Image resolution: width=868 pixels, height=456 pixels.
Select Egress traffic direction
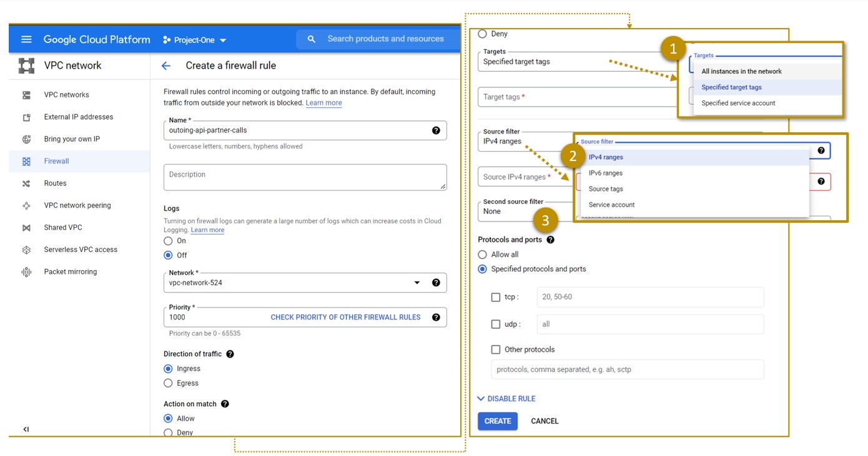[x=168, y=383]
